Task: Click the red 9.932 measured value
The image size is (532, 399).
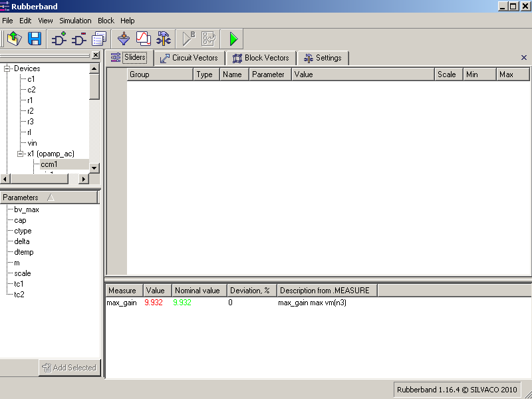Action: [154, 303]
